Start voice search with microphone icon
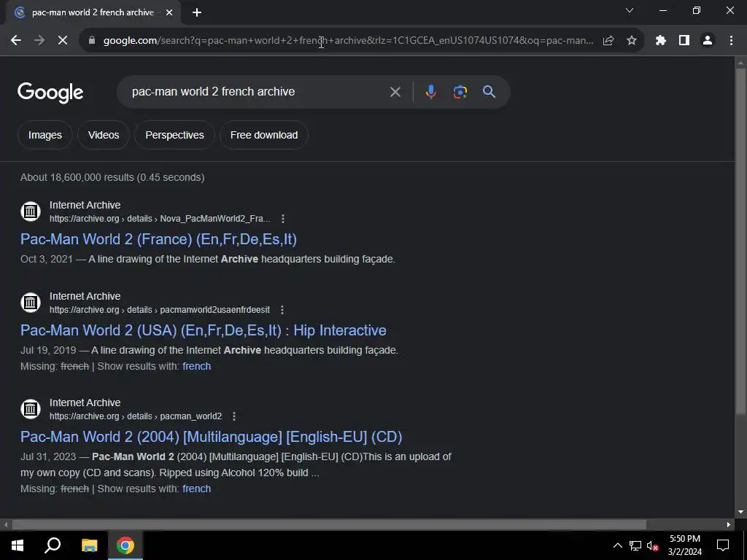 click(430, 92)
